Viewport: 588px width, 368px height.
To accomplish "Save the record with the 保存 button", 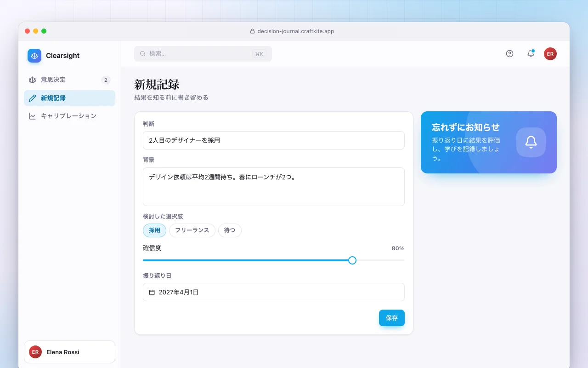I will click(x=392, y=318).
